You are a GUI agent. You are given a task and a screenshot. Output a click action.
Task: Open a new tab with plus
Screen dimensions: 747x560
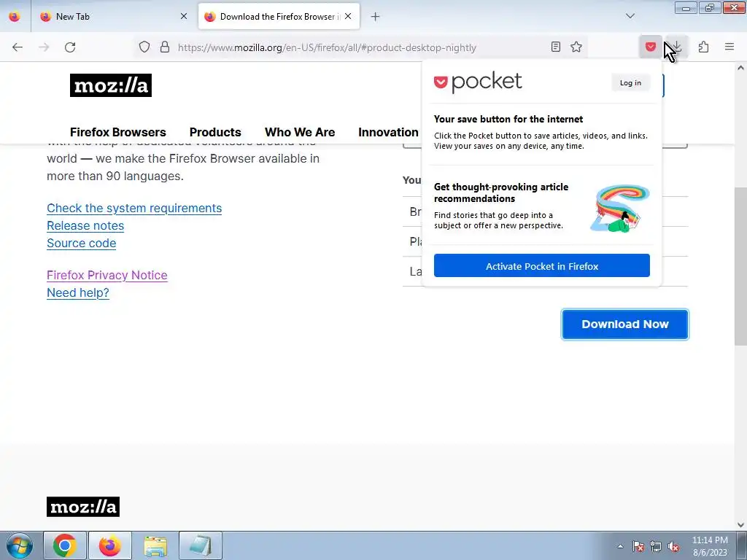tap(376, 17)
